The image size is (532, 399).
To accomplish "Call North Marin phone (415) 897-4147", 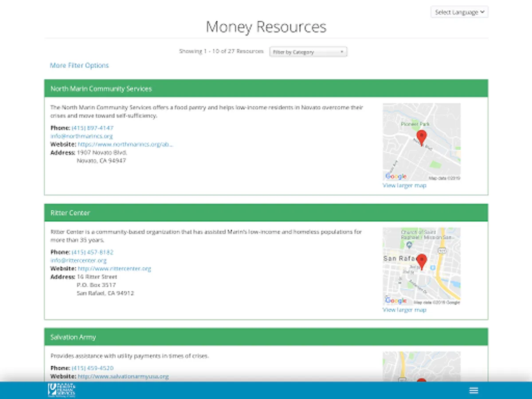I will click(93, 128).
